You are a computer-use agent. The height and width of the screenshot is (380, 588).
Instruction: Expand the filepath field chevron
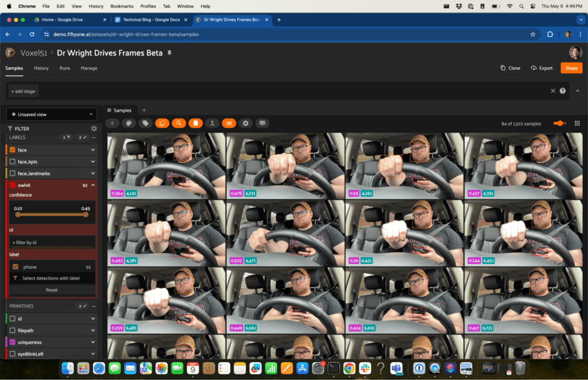coord(93,331)
